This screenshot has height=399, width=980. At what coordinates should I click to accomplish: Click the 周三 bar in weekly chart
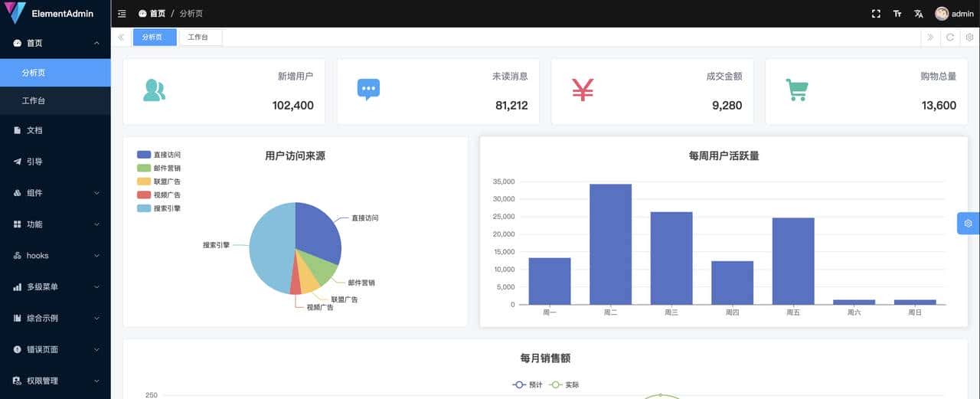click(671, 258)
